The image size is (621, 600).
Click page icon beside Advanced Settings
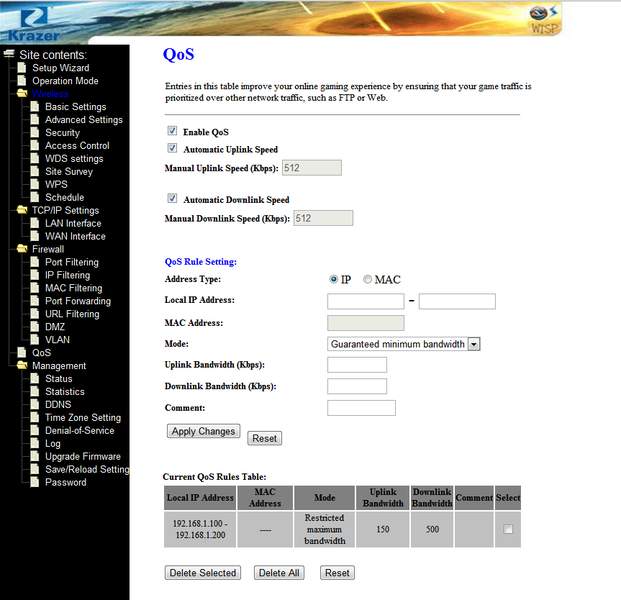click(35, 120)
